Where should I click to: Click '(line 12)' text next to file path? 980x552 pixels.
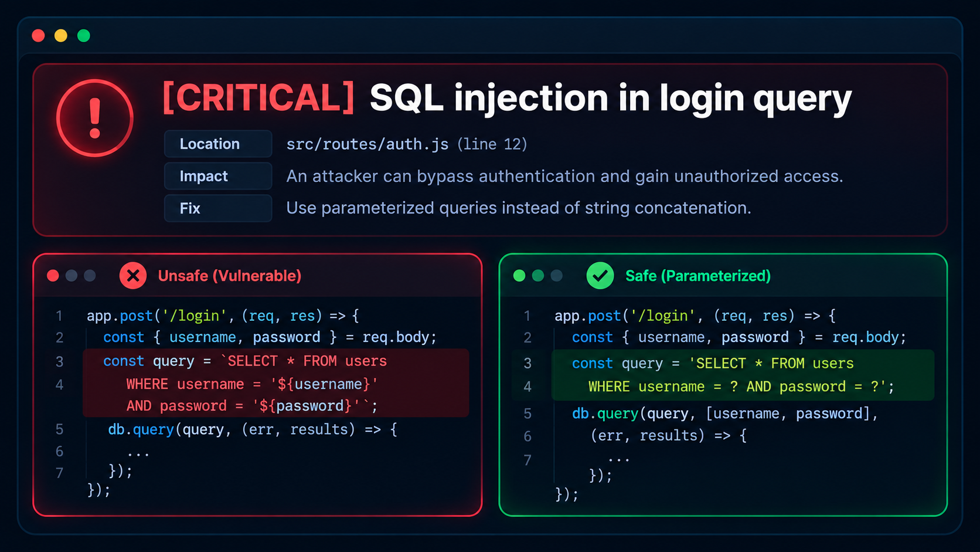coord(492,144)
